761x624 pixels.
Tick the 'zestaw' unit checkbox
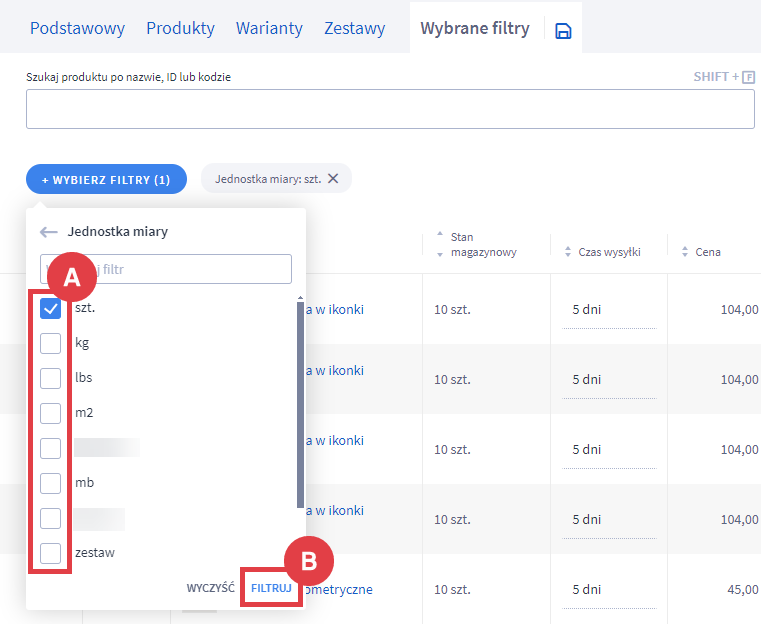point(51,552)
